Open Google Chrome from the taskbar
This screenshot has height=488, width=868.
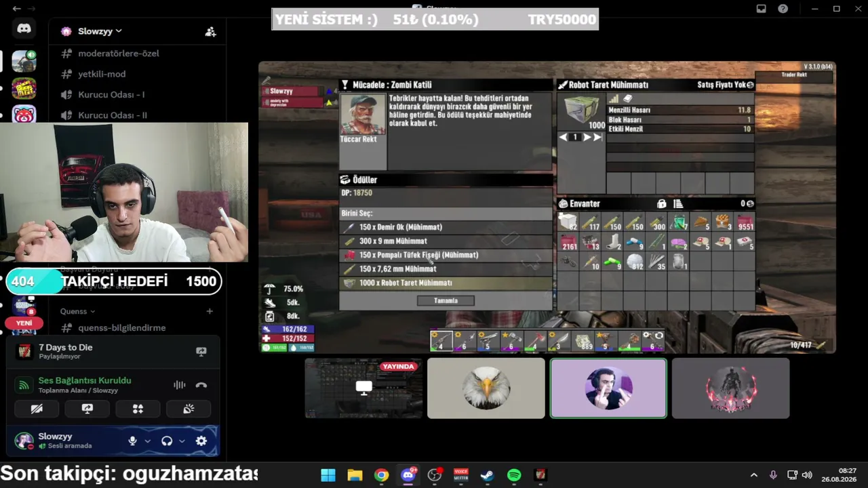(x=381, y=475)
